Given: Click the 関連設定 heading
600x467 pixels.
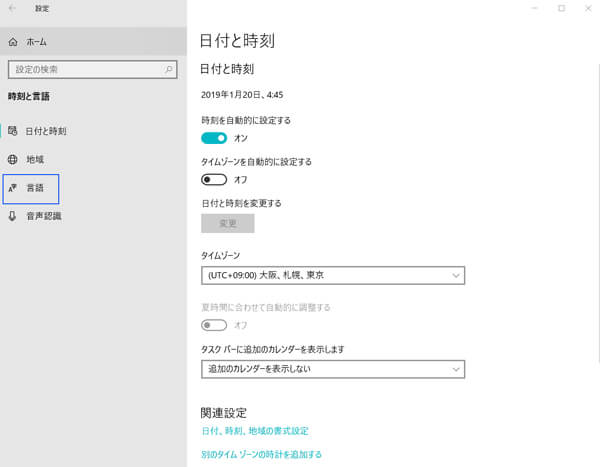Looking at the screenshot, I should coord(223,413).
